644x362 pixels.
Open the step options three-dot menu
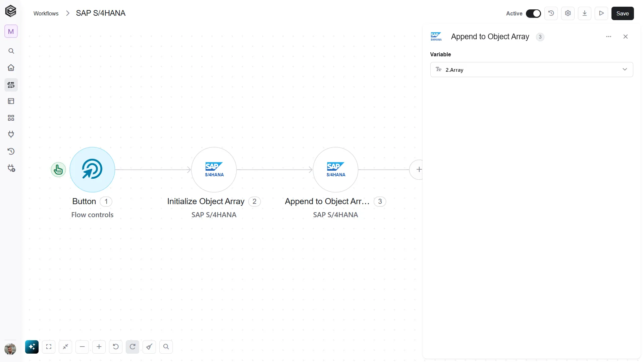click(609, 37)
